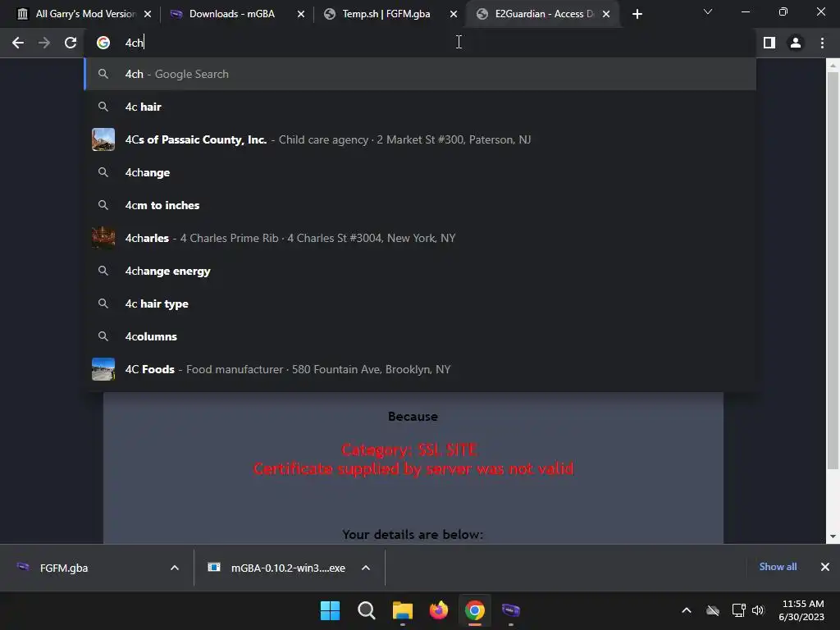The height and width of the screenshot is (630, 840).
Task: Open the profile avatar menu
Action: tap(796, 43)
